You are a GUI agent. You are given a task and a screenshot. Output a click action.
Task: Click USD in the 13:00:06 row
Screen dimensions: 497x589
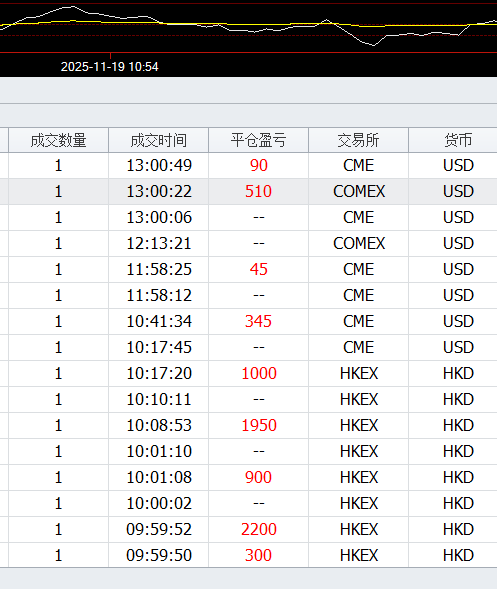click(458, 217)
